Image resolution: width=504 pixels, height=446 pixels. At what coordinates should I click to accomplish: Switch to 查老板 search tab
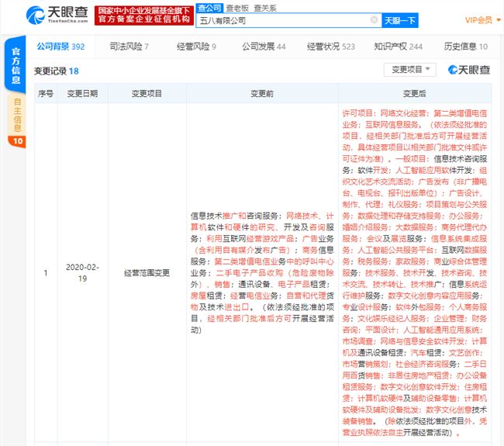pos(237,8)
